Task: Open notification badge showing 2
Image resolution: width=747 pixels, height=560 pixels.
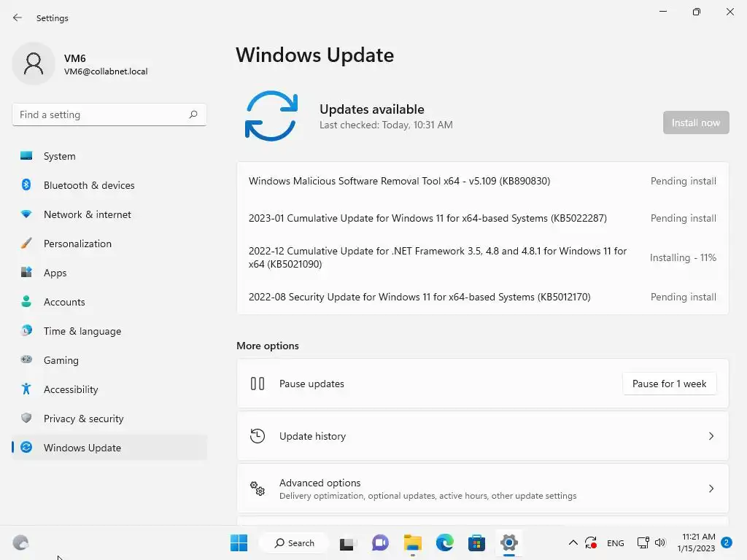Action: (x=727, y=542)
